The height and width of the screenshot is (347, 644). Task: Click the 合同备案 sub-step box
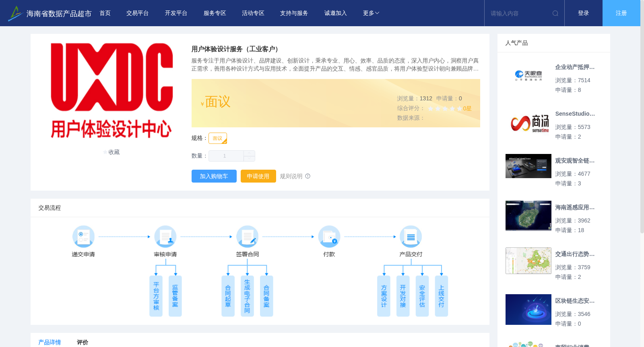pyautogui.click(x=266, y=296)
